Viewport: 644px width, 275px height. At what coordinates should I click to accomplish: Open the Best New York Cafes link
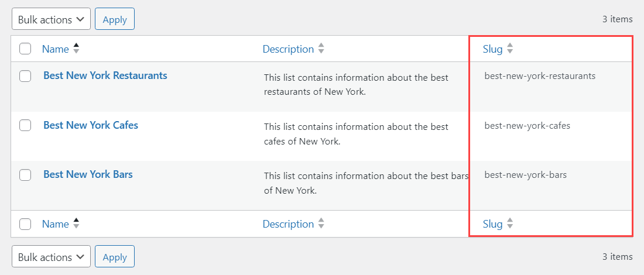coord(91,125)
